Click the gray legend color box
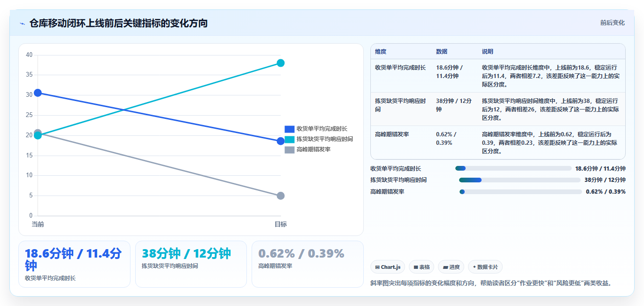 (x=290, y=149)
